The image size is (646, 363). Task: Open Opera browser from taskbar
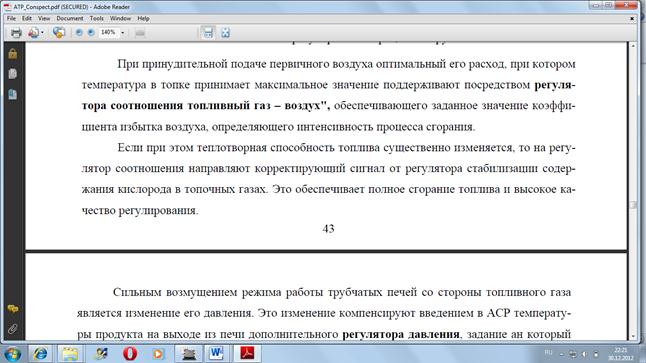coord(130,354)
